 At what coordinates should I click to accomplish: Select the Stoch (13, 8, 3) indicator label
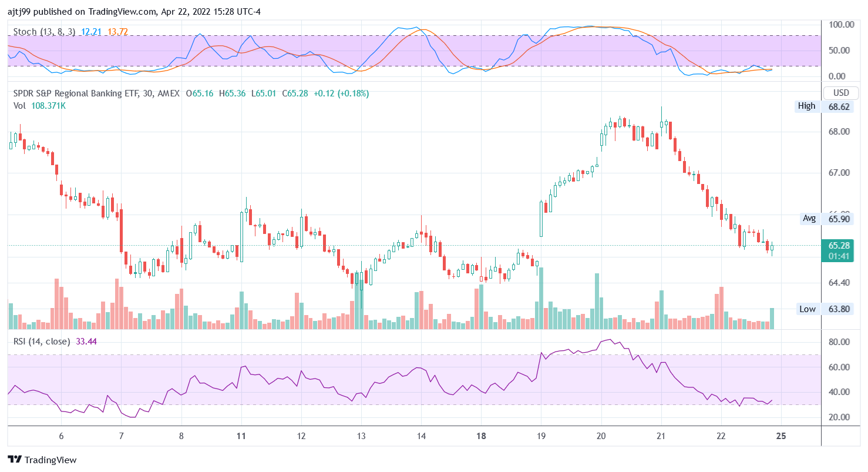(45, 31)
